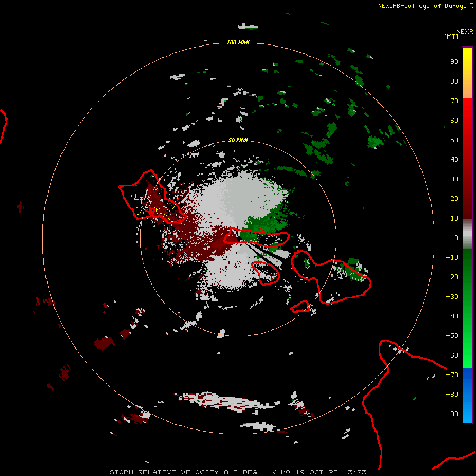This screenshot has height=476, width=476.
Task: Pick the gray zero band of color bar
Action: click(467, 234)
